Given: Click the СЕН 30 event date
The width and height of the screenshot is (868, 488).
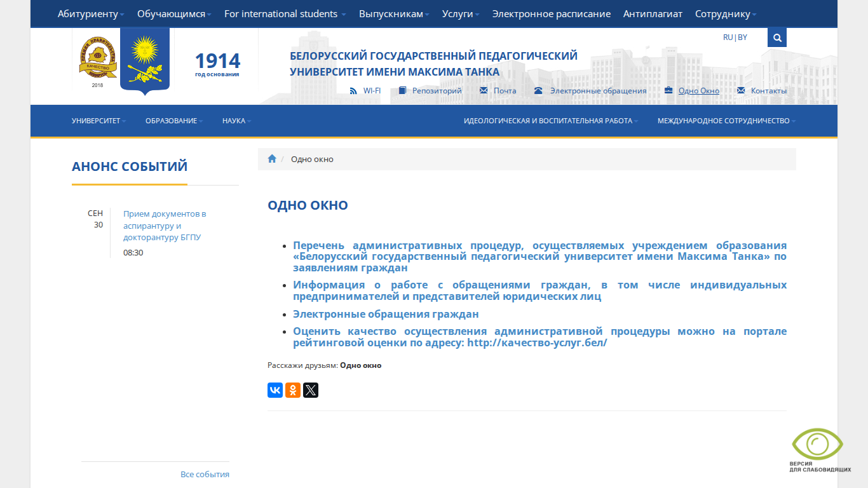Looking at the screenshot, I should pos(95,219).
